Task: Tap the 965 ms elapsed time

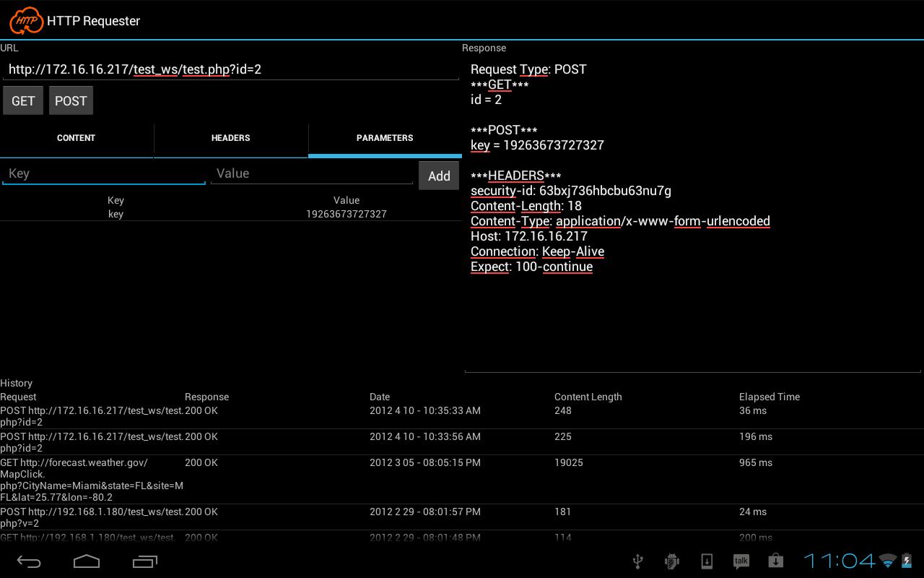Action: point(756,462)
